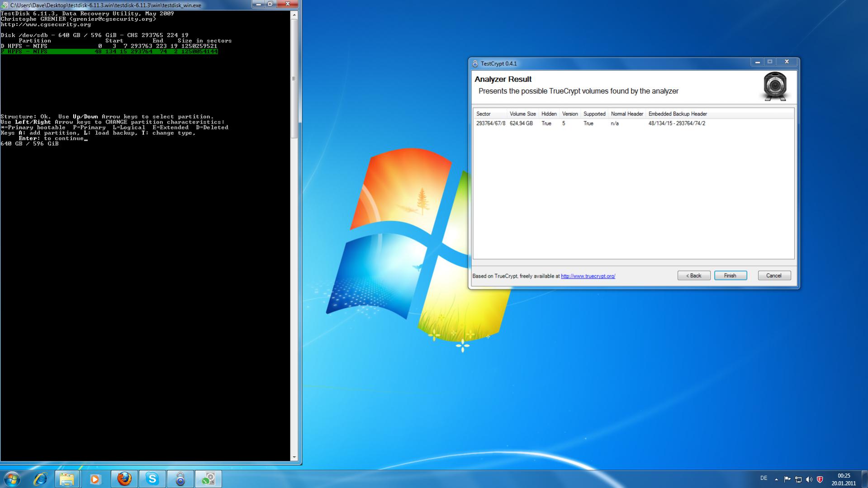
Task: Click the scroll-up arrow in TestDisk console
Action: (x=294, y=14)
